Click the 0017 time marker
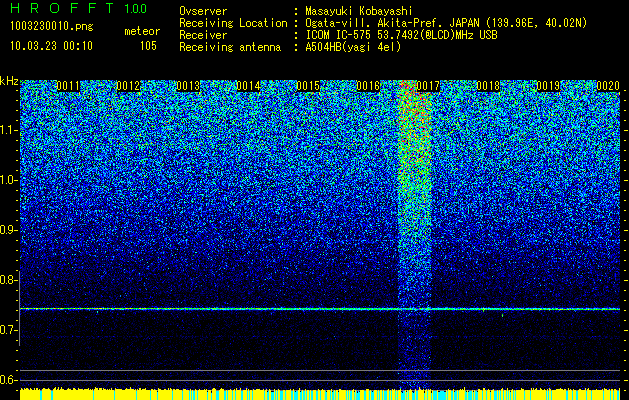The width and height of the screenshot is (629, 400). click(428, 86)
